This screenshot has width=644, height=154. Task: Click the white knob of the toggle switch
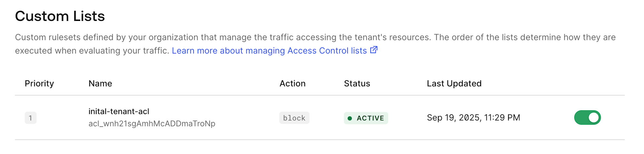[x=594, y=118]
